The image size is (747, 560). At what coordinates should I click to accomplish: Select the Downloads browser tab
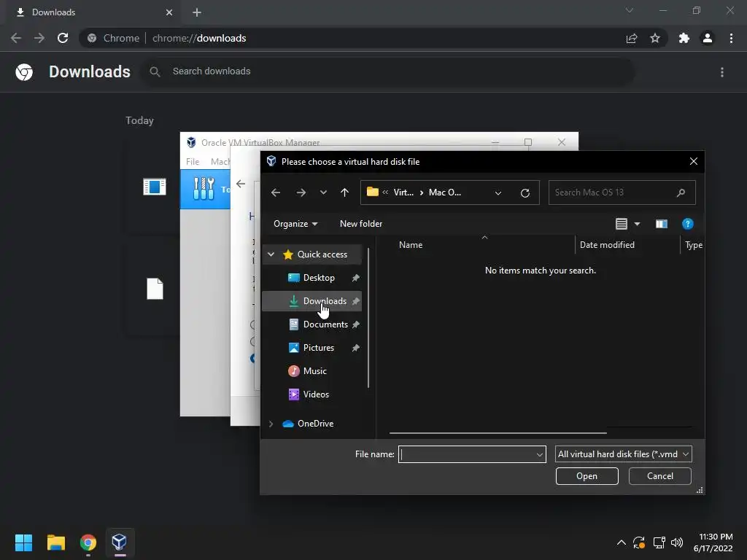click(x=94, y=12)
